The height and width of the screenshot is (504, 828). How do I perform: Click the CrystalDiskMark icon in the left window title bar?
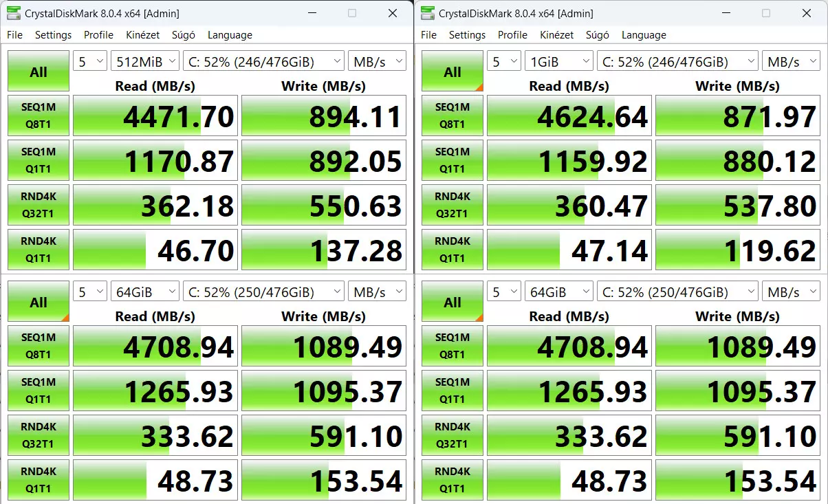coord(14,13)
